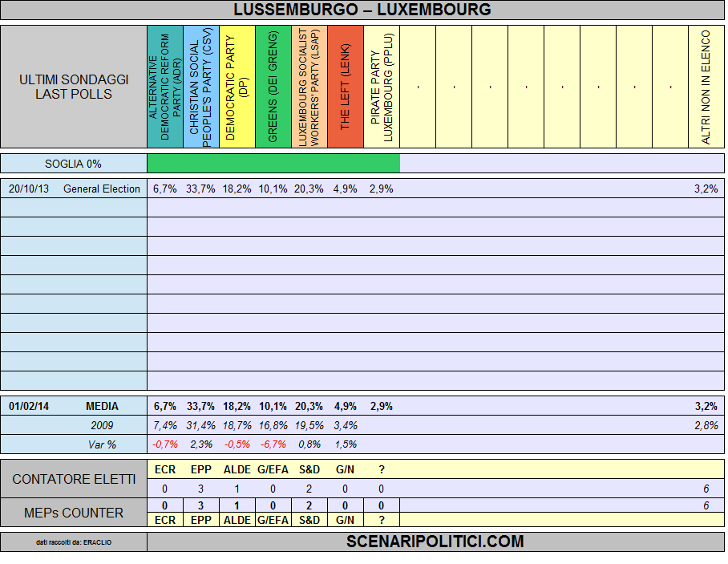Screen dimensions: 728x564
Task: Select total 6 in CONTATORE ELETTI row
Action: (706, 489)
